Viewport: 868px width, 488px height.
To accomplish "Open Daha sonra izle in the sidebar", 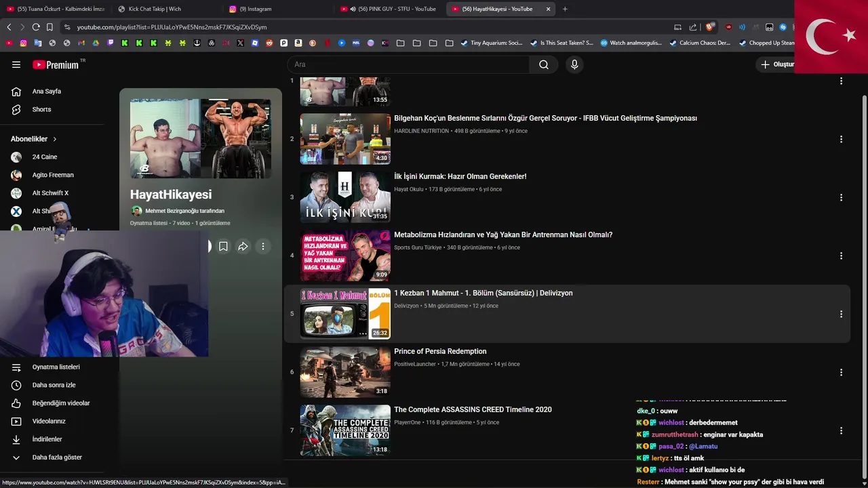I will tap(54, 385).
